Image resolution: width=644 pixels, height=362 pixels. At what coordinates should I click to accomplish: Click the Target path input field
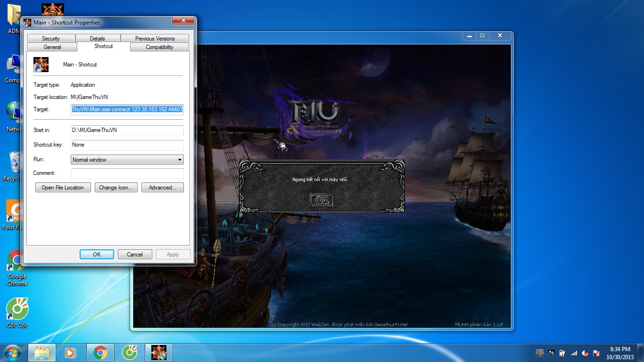click(127, 109)
